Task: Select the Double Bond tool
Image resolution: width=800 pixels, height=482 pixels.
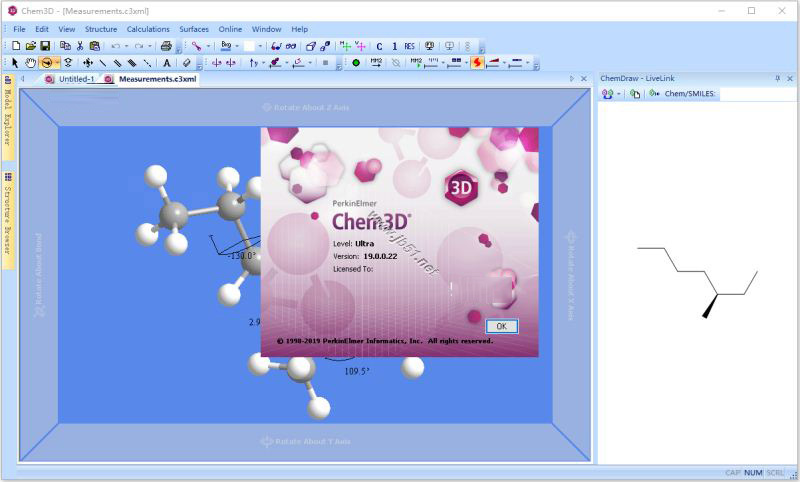Action: coord(118,63)
